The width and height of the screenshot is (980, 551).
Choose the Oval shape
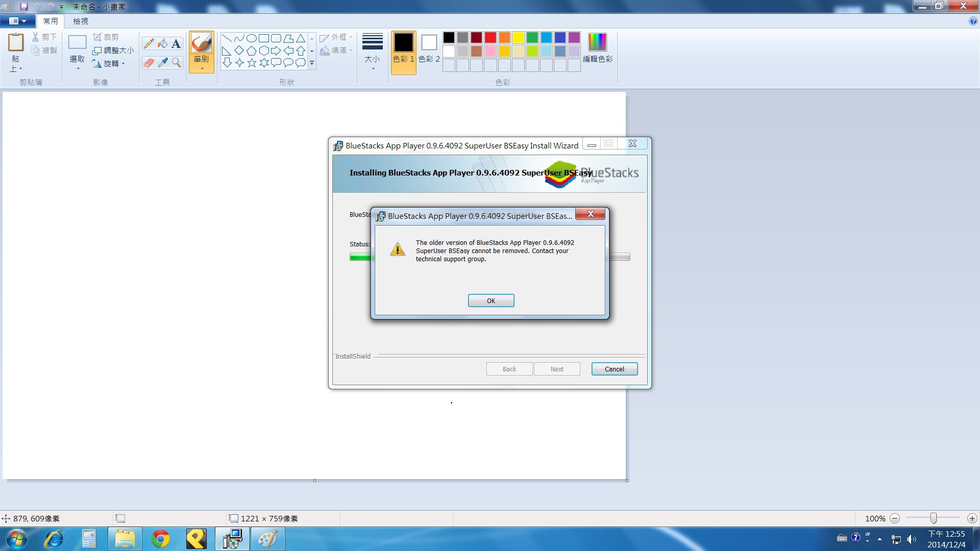tap(252, 38)
